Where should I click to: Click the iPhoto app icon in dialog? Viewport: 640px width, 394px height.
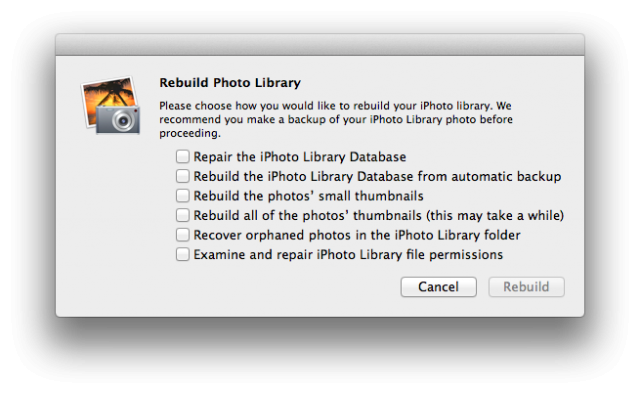click(x=111, y=105)
